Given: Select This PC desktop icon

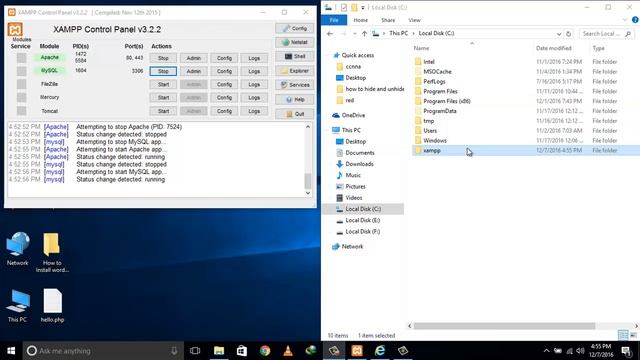Looking at the screenshot, I should pos(18,305).
